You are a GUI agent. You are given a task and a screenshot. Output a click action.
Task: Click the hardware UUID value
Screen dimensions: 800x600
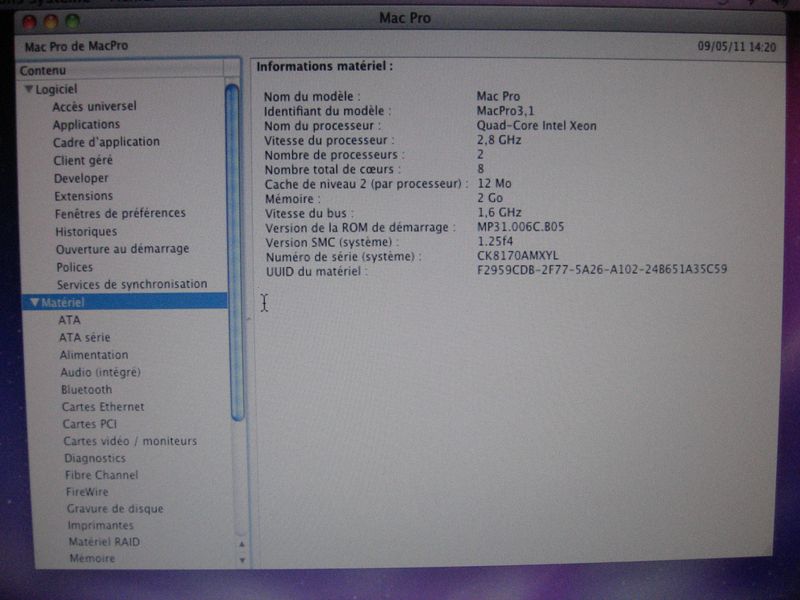(x=602, y=269)
